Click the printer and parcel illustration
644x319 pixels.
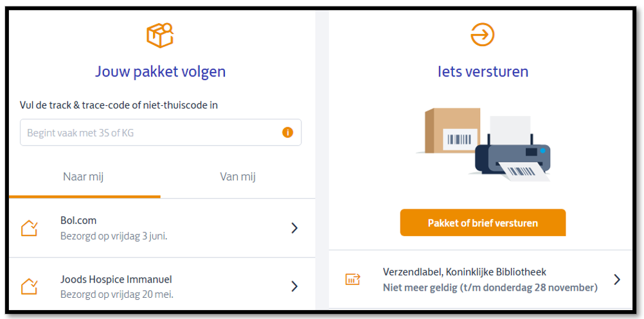pos(483,144)
